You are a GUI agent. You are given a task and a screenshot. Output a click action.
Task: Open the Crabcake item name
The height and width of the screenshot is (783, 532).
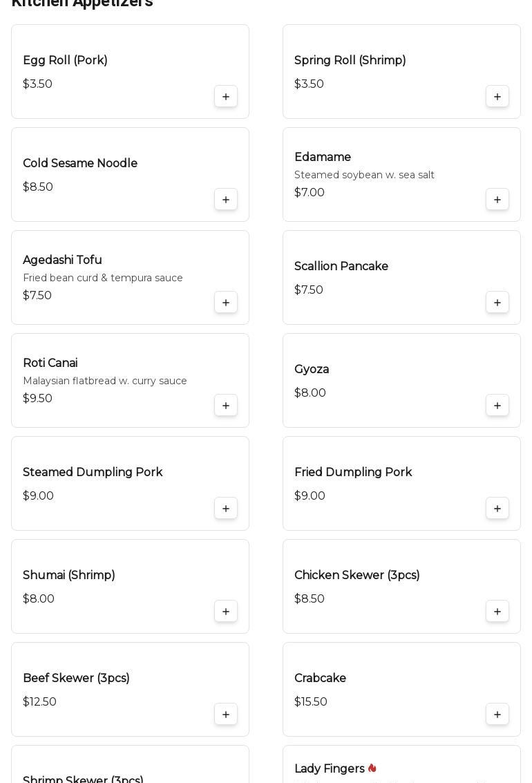tap(320, 679)
